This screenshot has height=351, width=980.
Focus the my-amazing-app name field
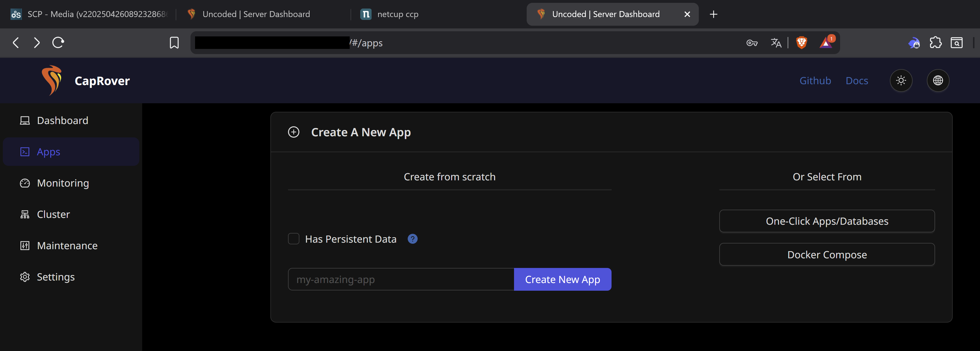tap(401, 279)
